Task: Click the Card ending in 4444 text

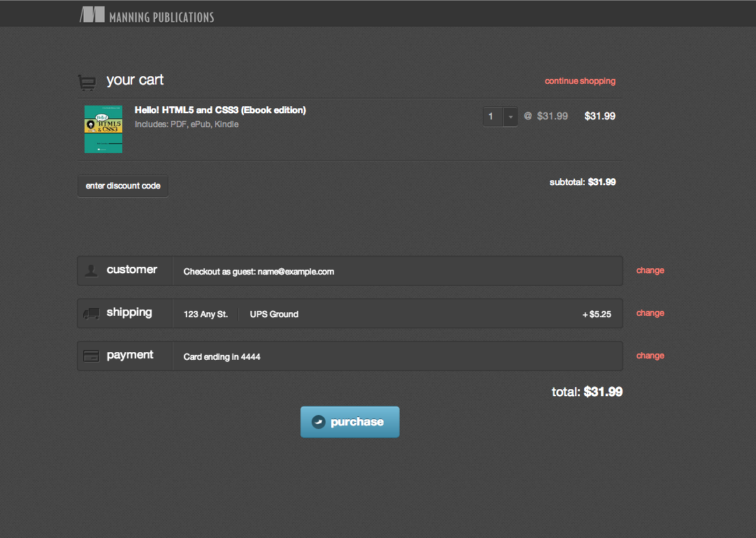Action: click(x=221, y=357)
